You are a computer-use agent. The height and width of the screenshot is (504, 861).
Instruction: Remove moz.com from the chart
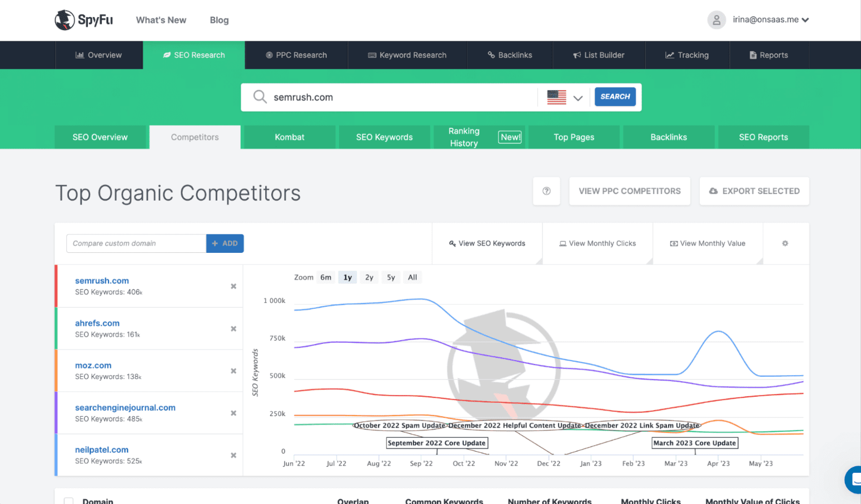tap(233, 371)
